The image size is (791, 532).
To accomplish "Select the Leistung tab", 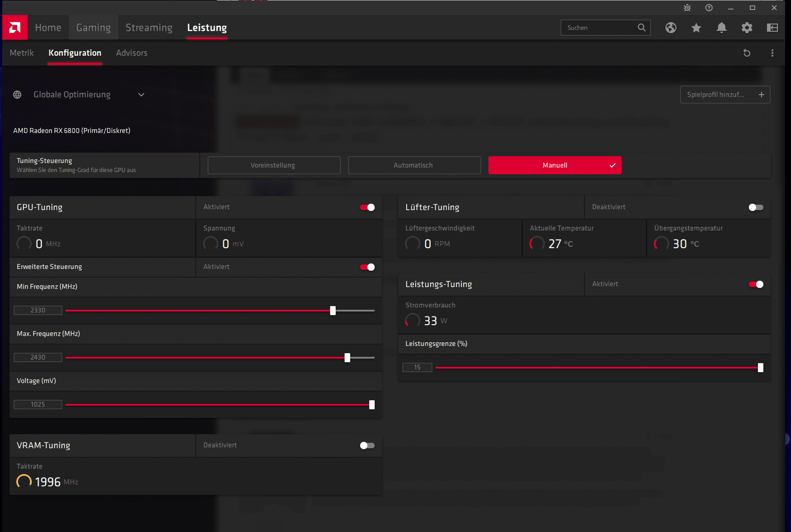I will [207, 28].
